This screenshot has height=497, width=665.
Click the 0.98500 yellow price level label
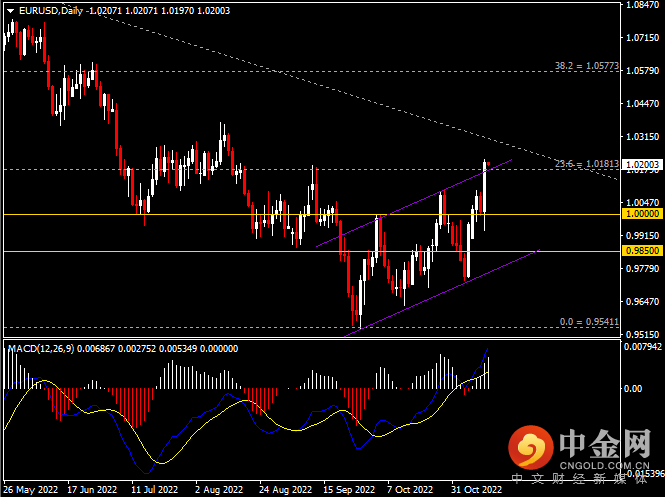[x=643, y=251]
